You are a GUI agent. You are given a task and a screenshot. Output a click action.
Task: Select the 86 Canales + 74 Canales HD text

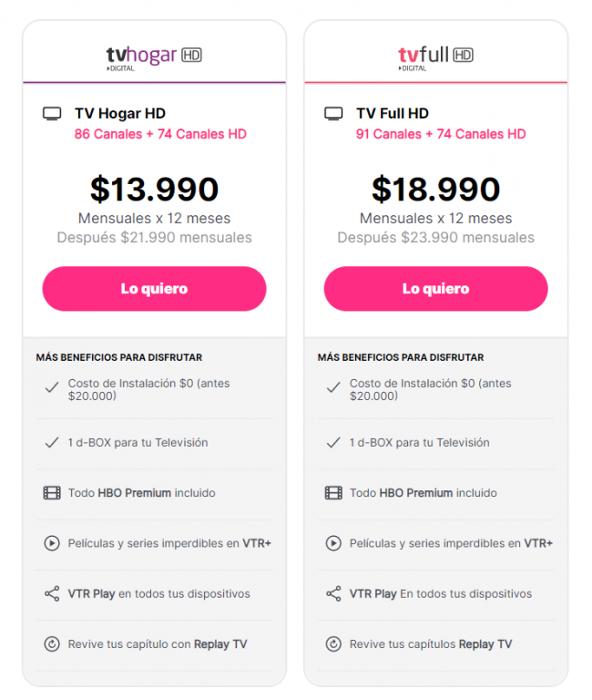(x=160, y=134)
